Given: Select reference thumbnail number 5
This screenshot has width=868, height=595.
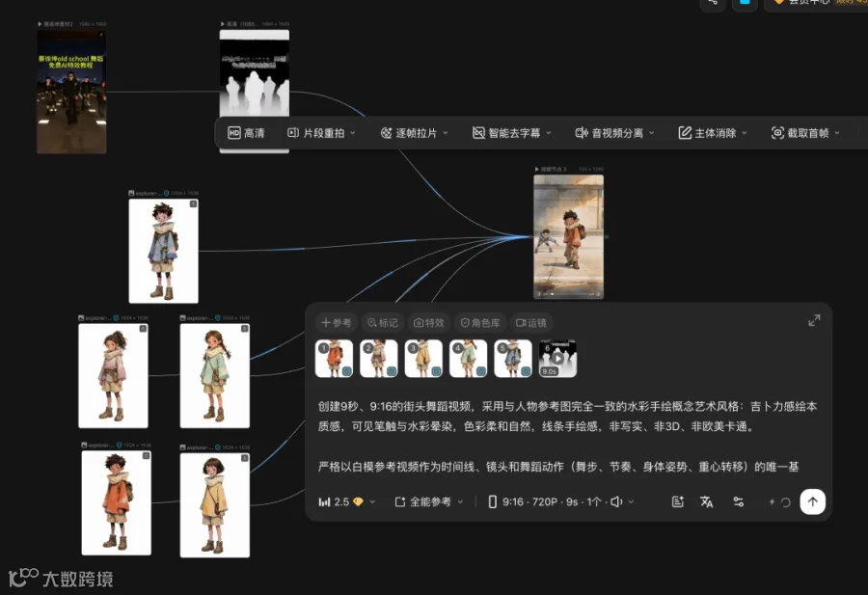Looking at the screenshot, I should [513, 359].
